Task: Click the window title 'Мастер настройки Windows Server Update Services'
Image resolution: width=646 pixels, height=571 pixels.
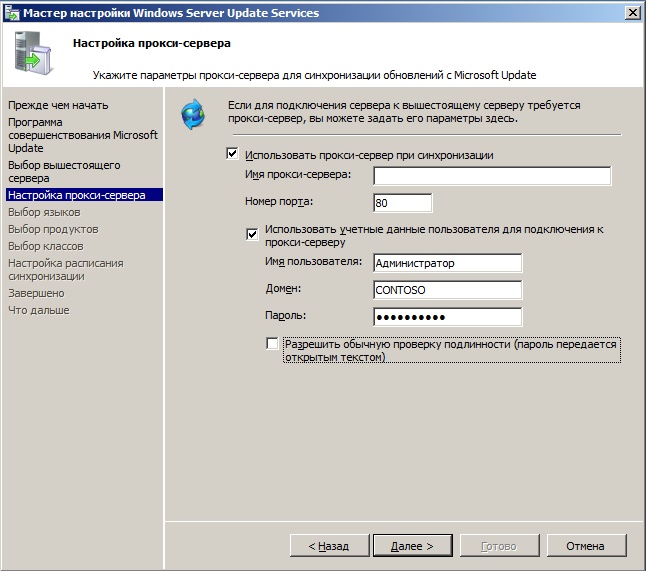Action: coord(171,13)
